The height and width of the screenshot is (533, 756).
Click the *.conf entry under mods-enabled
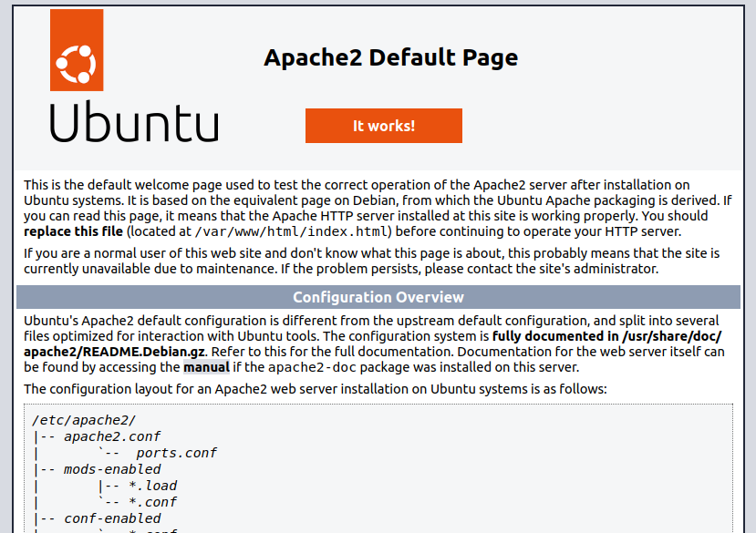(152, 502)
